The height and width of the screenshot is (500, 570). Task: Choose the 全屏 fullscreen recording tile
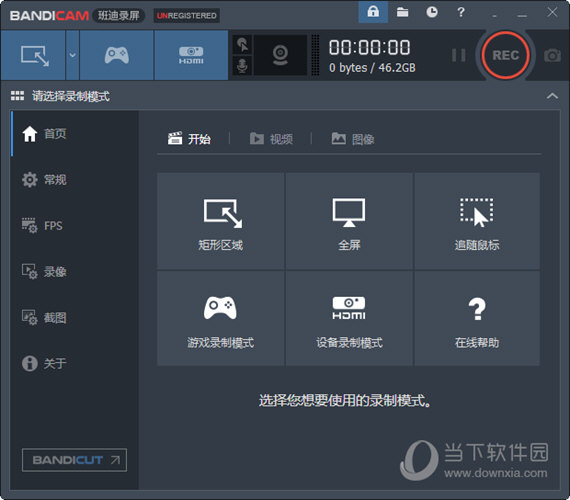click(349, 221)
